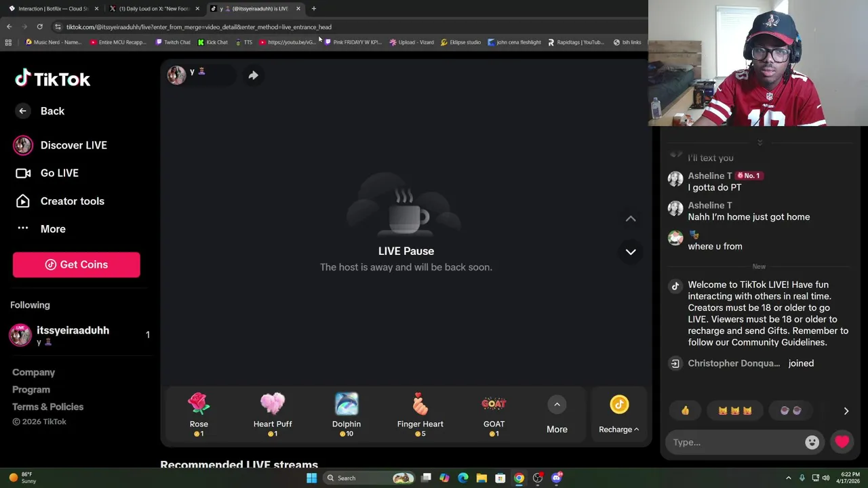868x488 pixels.
Task: Click the TikTok logo
Action: 52,79
